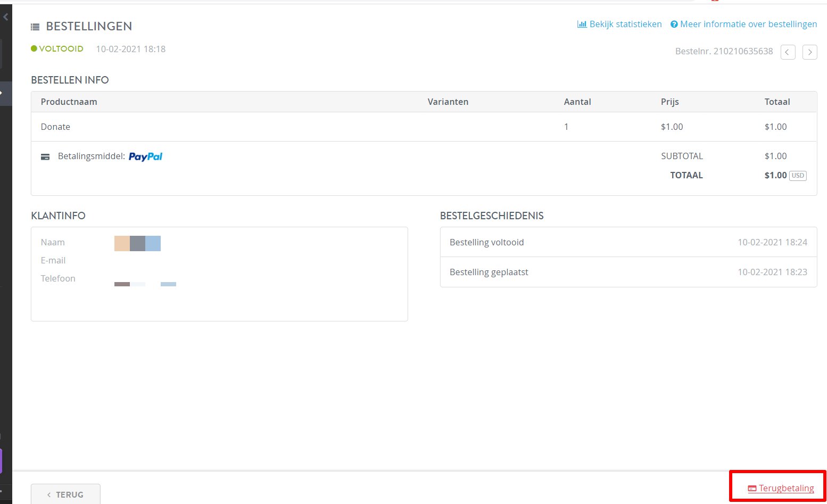Click the PayPal logo

coord(145,156)
